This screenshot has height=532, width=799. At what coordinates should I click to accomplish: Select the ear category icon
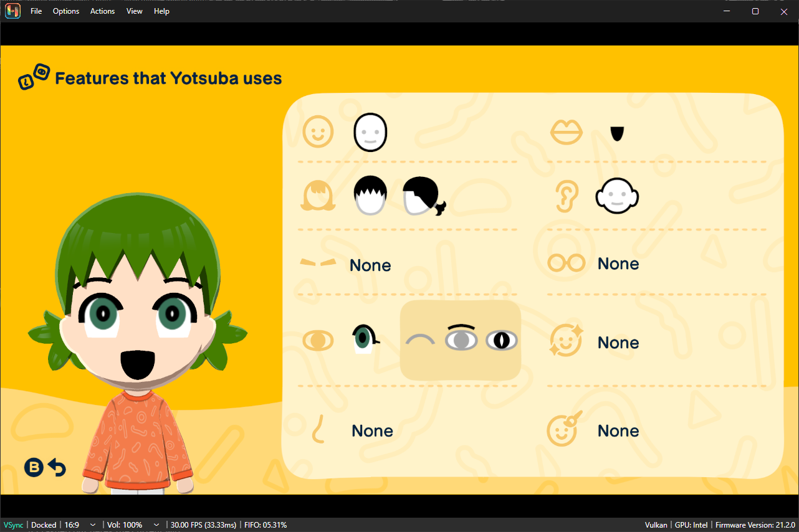point(567,196)
